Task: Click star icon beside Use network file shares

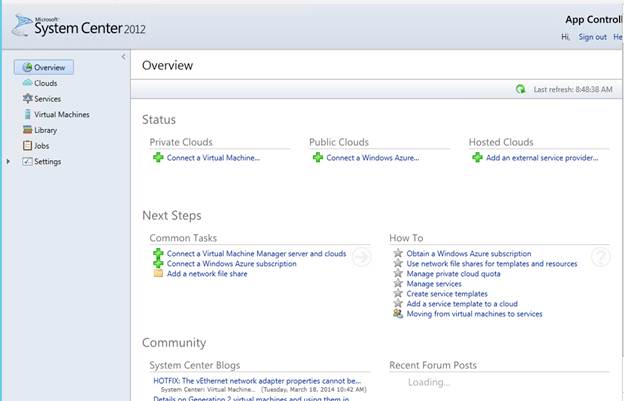Action: pos(398,263)
